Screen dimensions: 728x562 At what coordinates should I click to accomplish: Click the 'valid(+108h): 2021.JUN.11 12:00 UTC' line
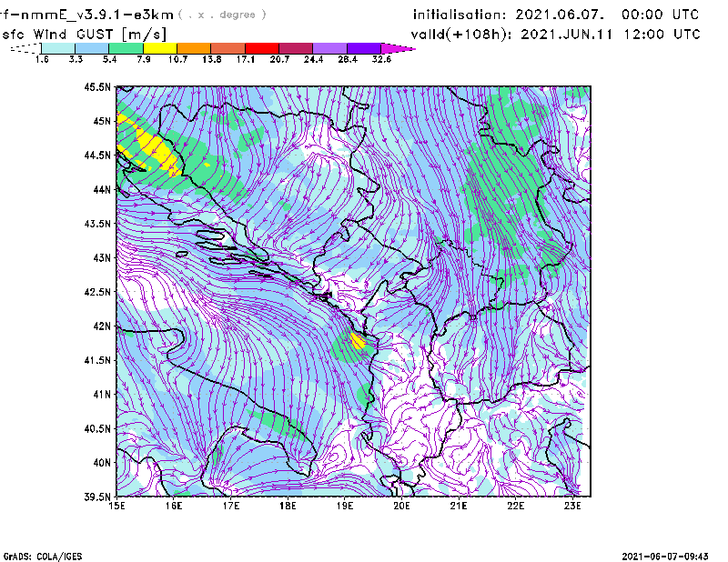point(555,35)
